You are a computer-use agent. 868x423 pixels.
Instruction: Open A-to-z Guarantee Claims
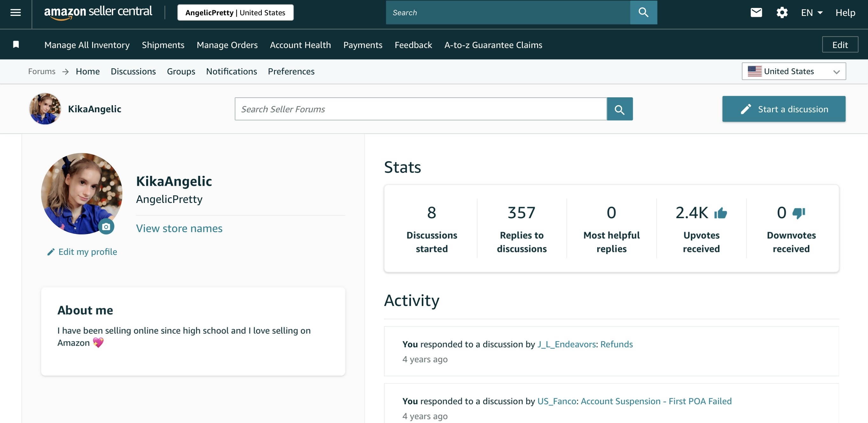493,45
